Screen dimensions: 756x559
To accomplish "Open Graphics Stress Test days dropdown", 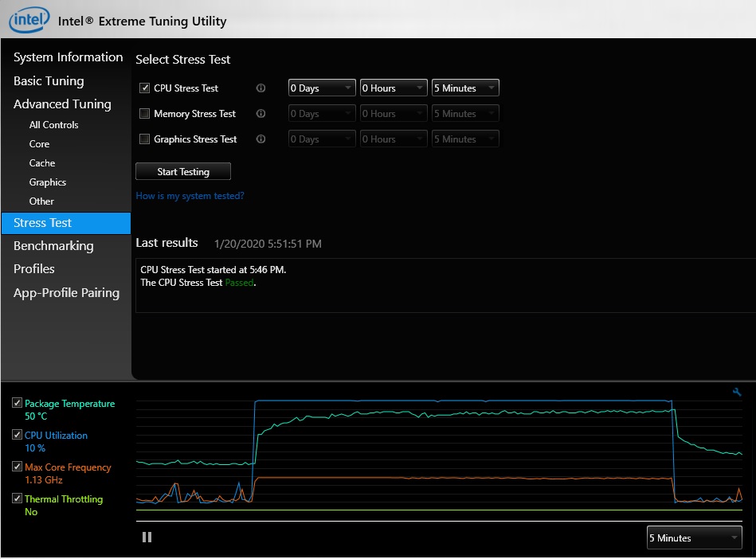I will coord(322,139).
